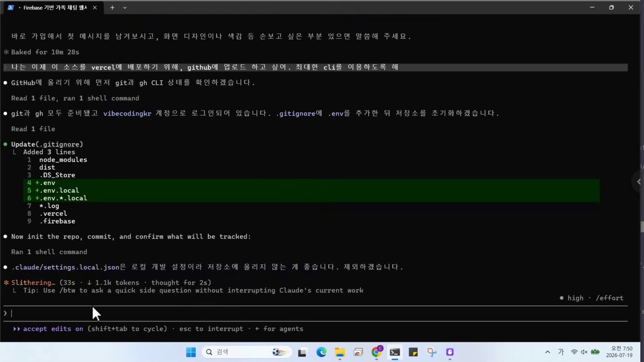Close the Firebase terminal tab
644x362 pixels.
click(95, 7)
